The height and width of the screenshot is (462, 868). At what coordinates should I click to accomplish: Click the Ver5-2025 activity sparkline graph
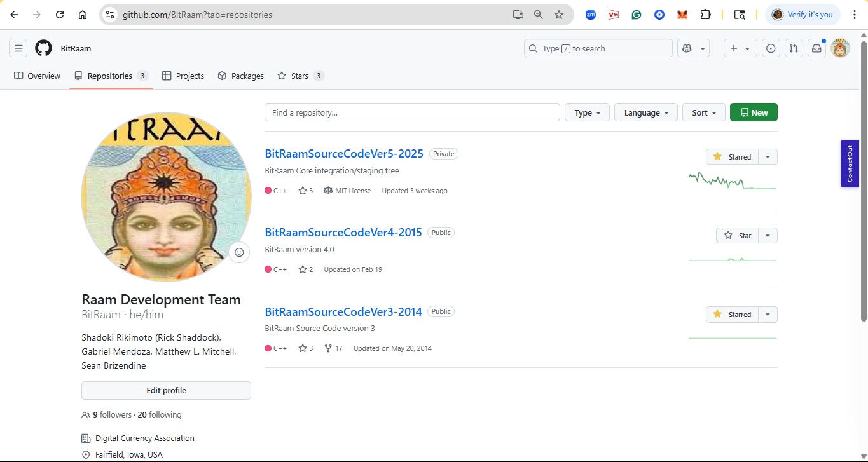[x=733, y=181]
